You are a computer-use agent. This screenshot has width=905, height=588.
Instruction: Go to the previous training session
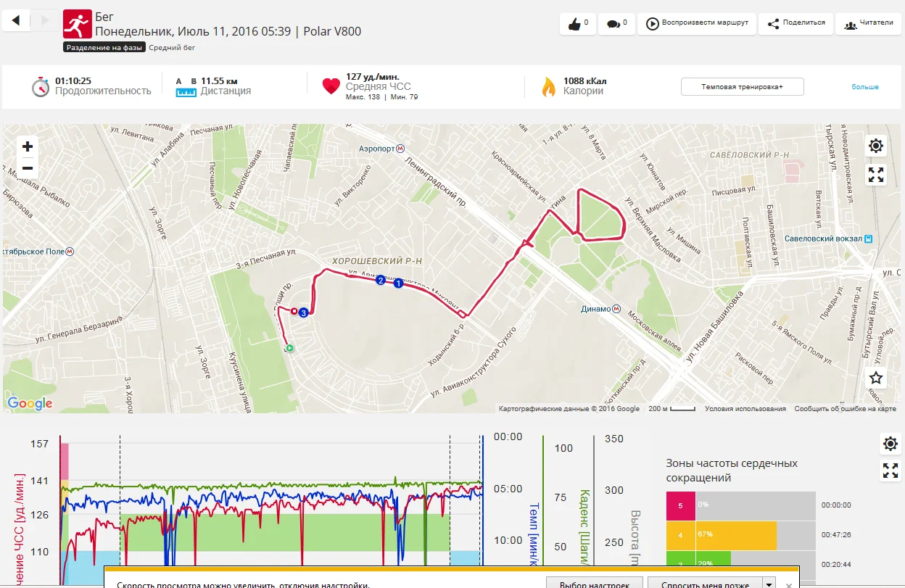pyautogui.click(x=16, y=20)
